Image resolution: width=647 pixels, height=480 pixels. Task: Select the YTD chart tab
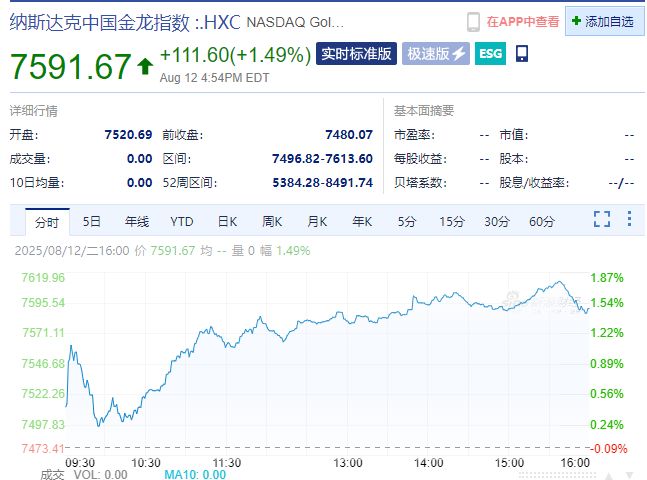tap(182, 222)
